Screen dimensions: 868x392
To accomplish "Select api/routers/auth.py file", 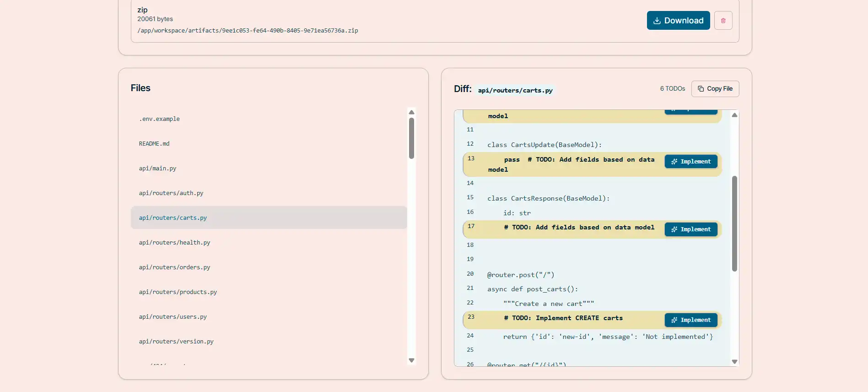I will click(269, 193).
